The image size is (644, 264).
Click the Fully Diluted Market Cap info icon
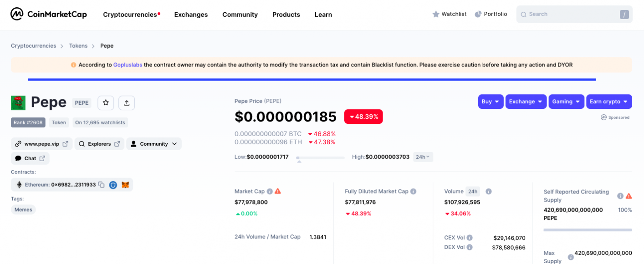pos(413,191)
